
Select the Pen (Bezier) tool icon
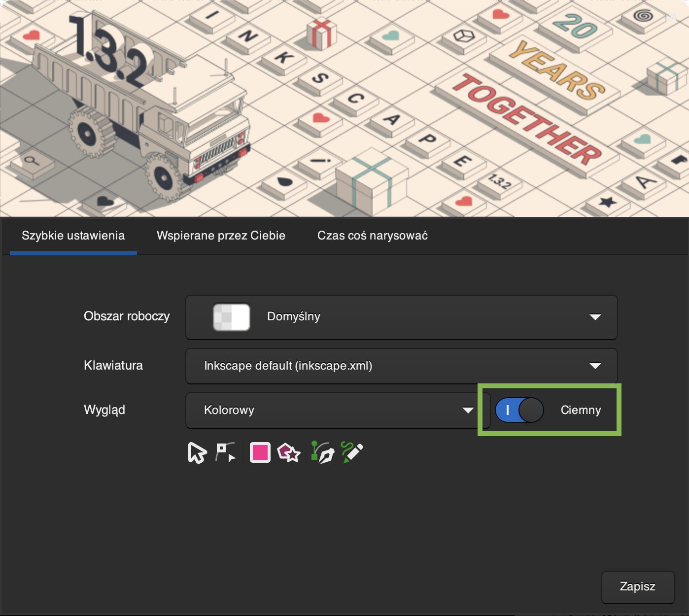coord(323,453)
